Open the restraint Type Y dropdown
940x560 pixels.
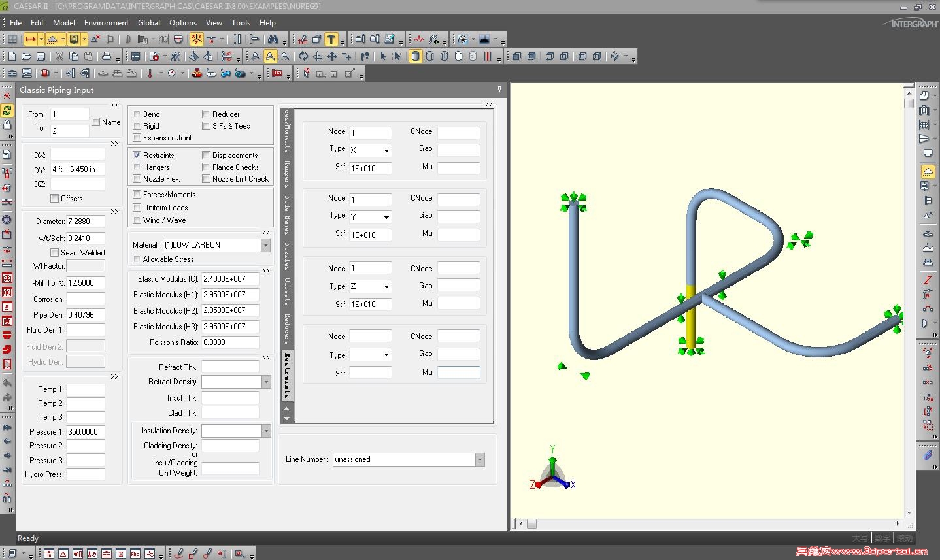[x=386, y=217]
